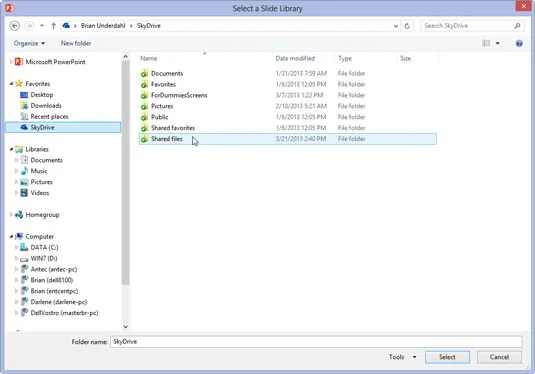Click the Back navigation arrow
The width and height of the screenshot is (535, 374).
[x=14, y=26]
